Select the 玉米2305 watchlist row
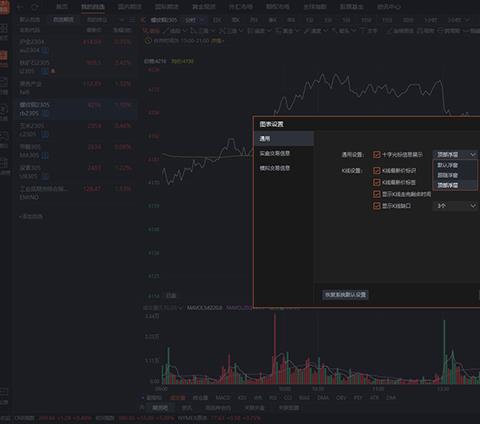This screenshot has height=424, width=480. pyautogui.click(x=77, y=130)
